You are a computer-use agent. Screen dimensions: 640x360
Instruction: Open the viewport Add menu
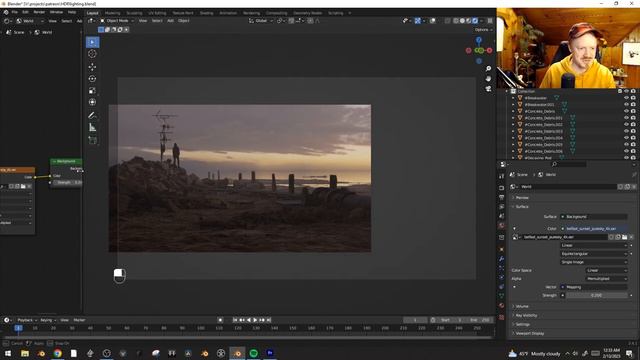(171, 21)
